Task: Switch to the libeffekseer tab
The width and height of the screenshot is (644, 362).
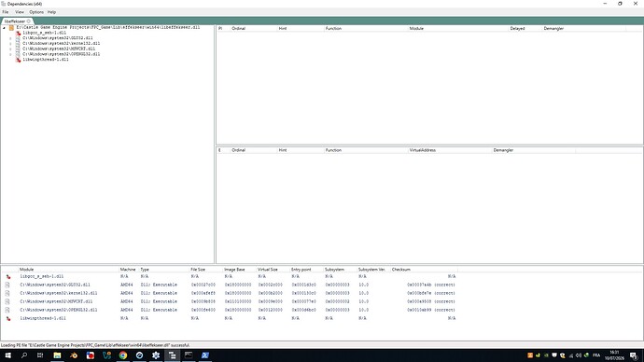Action: 15,21
